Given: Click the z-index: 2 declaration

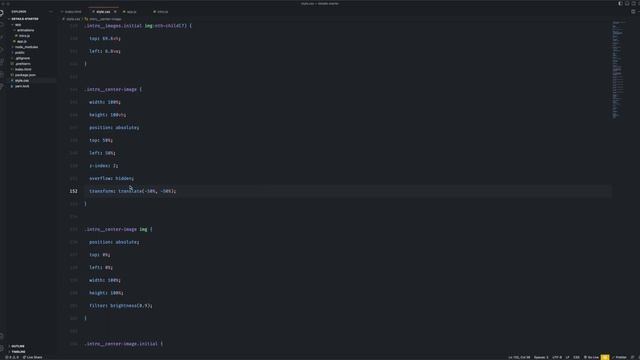Looking at the screenshot, I should click(104, 166).
